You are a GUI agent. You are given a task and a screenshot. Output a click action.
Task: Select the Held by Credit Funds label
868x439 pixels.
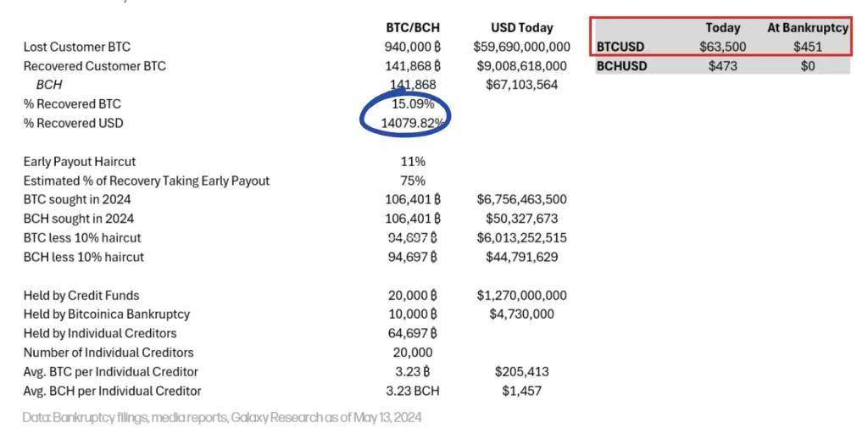pyautogui.click(x=81, y=295)
